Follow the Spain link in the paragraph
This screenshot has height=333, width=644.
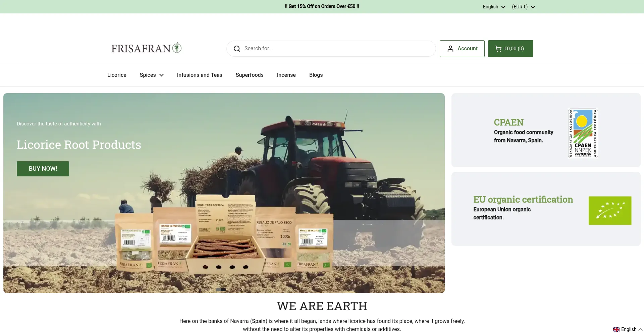tap(259, 321)
